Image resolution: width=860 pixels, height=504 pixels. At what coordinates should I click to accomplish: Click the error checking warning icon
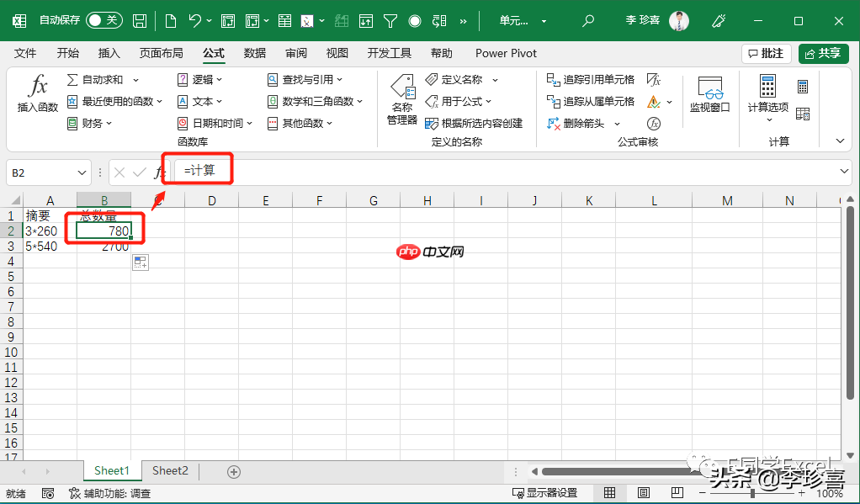[x=653, y=102]
